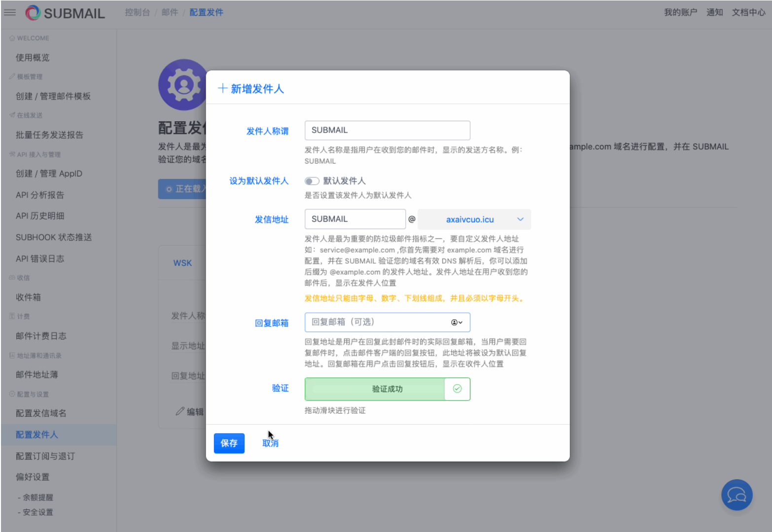
Task: Open 我的账户 in the top navigation
Action: (x=680, y=12)
